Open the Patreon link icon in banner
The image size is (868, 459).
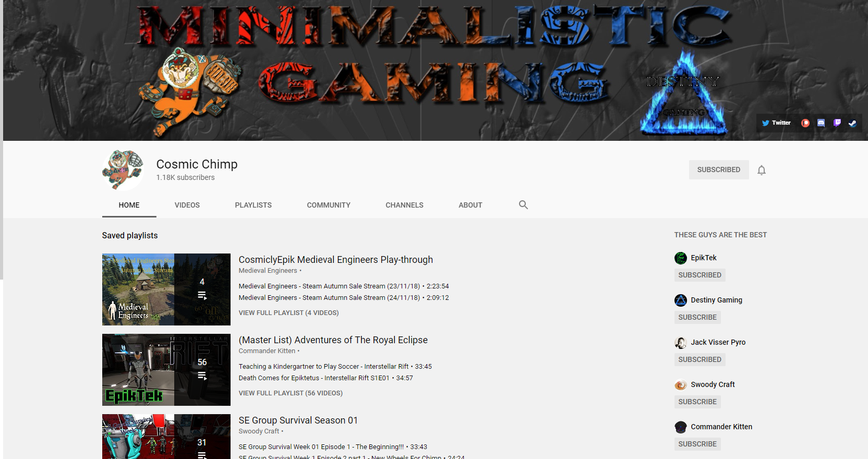(x=805, y=123)
